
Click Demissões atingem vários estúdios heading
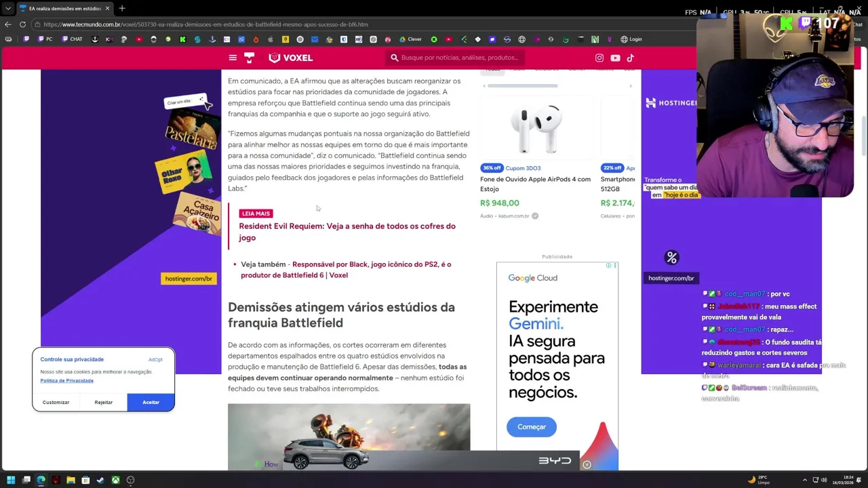341,314
